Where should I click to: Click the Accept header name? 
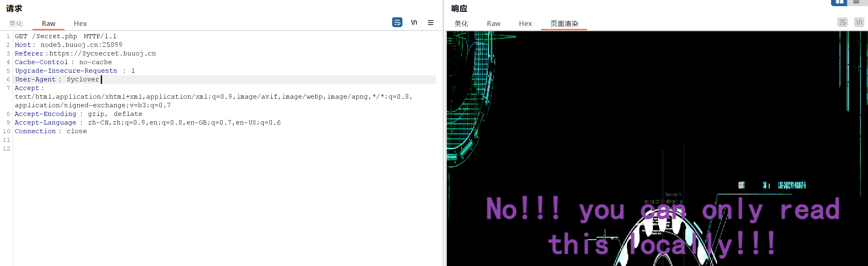click(x=27, y=88)
